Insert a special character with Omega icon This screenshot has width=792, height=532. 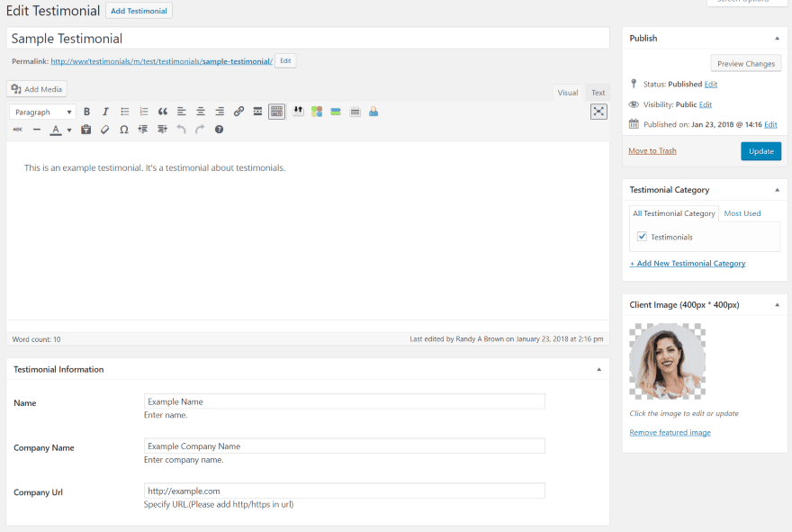pos(124,130)
